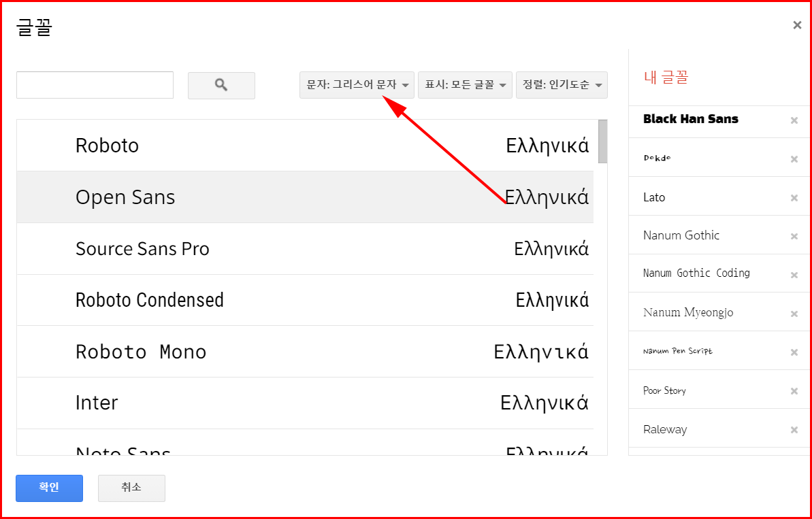The width and height of the screenshot is (812, 519).
Task: Remove Poor Story from my fonts
Action: tap(794, 391)
